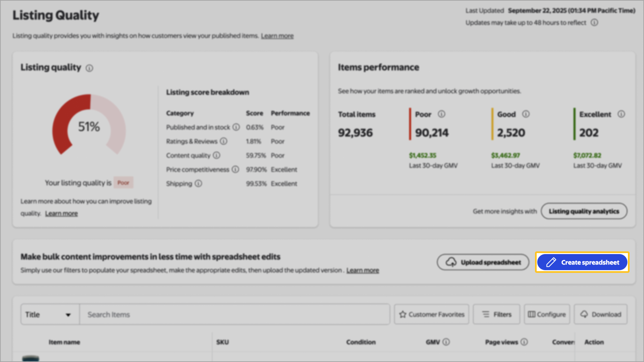The height and width of the screenshot is (362, 644).
Task: Click the GMV column info icon
Action: pyautogui.click(x=446, y=342)
